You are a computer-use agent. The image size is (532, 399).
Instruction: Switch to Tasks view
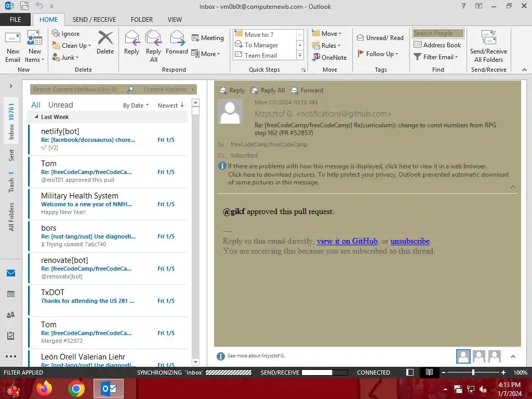point(11,336)
